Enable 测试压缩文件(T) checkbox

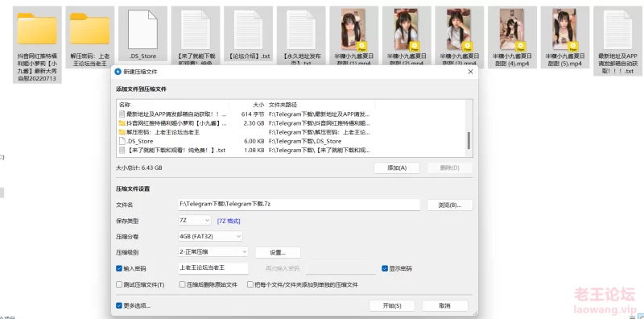119,284
